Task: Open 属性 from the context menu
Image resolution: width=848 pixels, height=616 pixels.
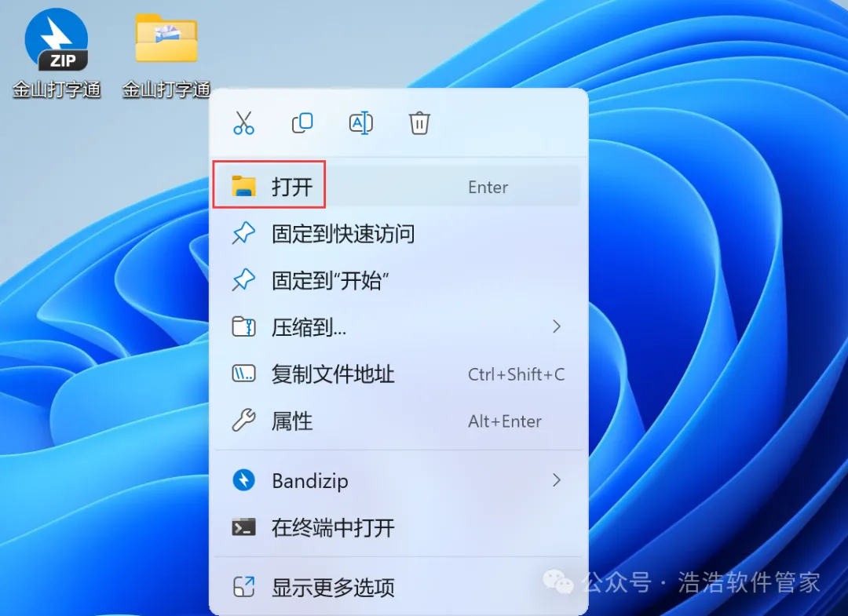Action: [397, 421]
